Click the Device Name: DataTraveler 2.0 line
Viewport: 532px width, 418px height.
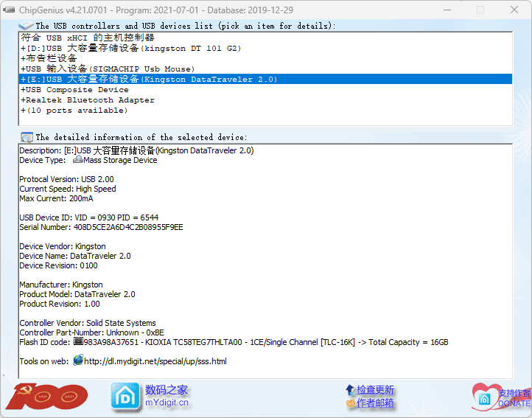click(75, 256)
